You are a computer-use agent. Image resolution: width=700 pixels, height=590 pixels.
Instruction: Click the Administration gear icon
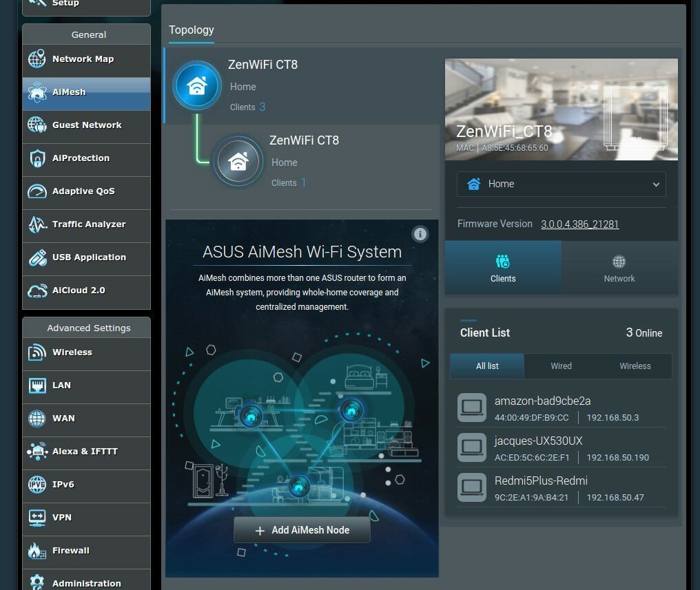pos(37,582)
